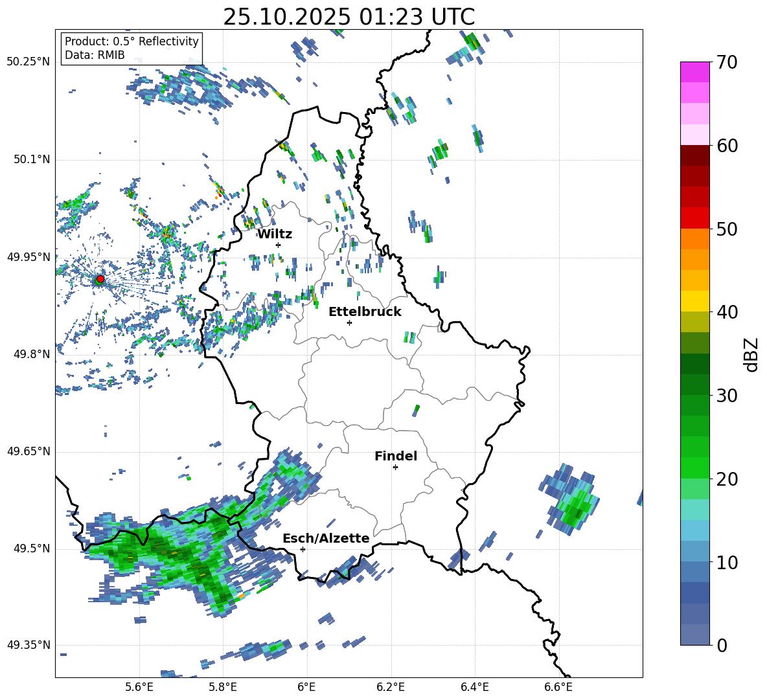Click the 40 tick on the colorbar
The width and height of the screenshot is (767, 700).
[727, 312]
